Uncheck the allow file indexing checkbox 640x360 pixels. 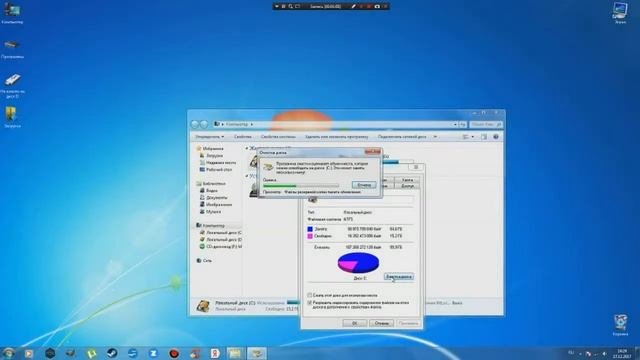310,302
